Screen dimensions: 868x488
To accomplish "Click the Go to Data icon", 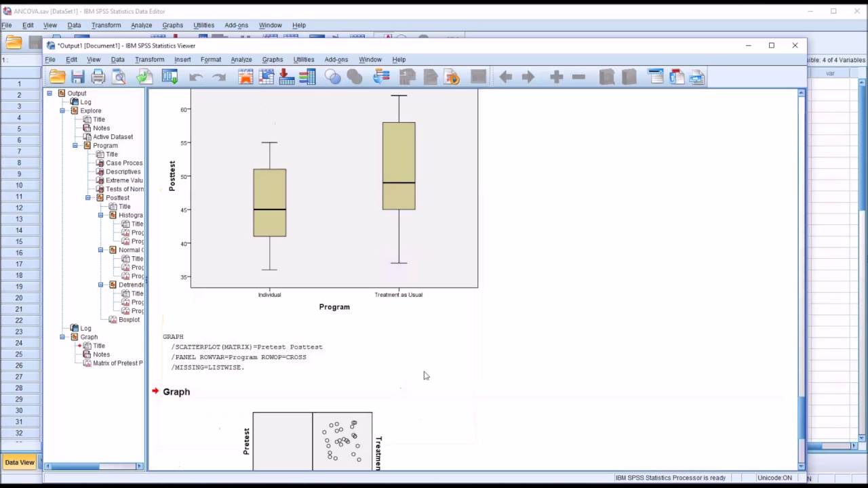I will (245, 77).
